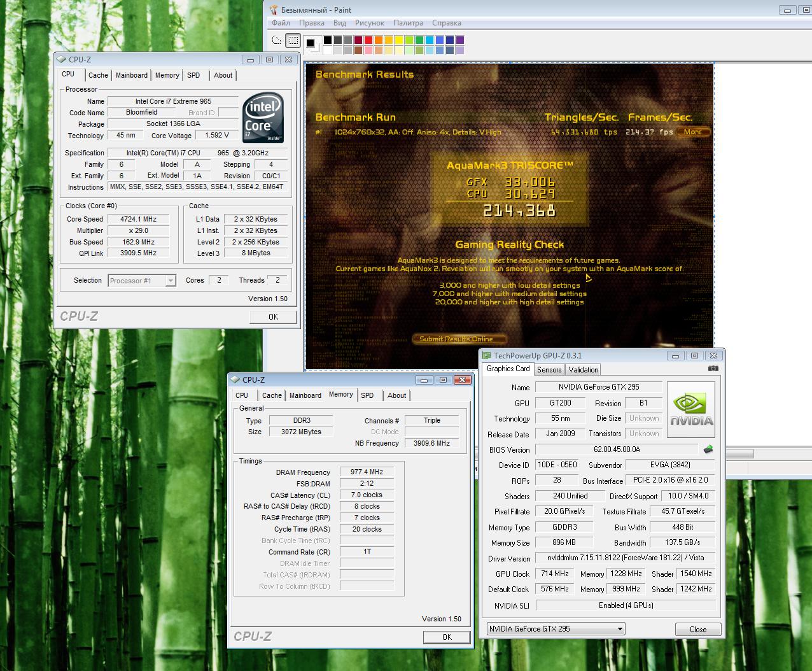
Task: Click the Core Speed value 4724.1 MHz
Action: click(138, 219)
